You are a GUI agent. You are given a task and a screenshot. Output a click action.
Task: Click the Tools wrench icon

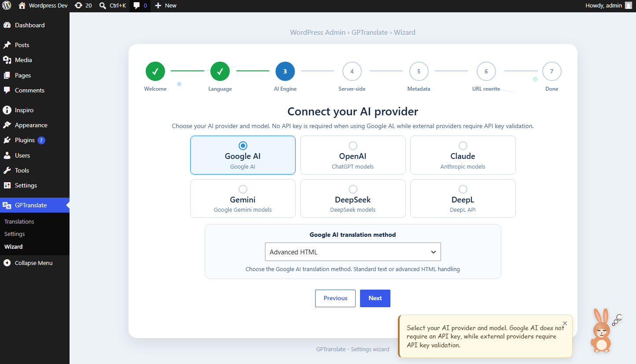tap(7, 170)
